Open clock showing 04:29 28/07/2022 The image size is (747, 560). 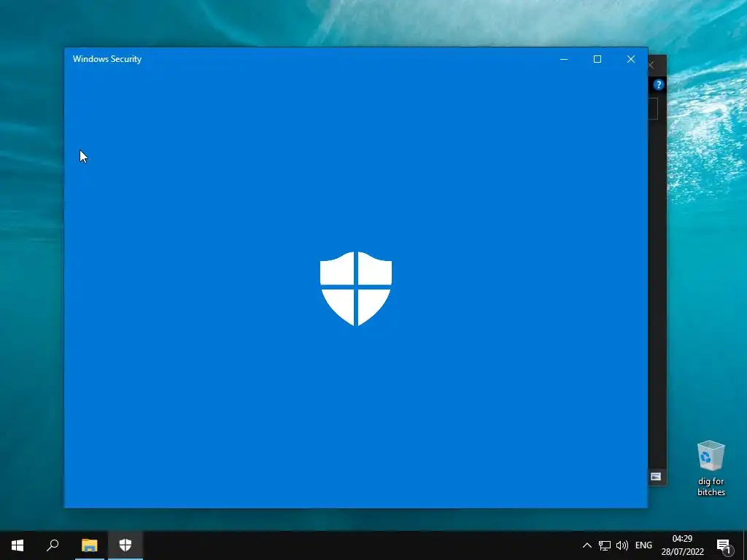tap(682, 545)
